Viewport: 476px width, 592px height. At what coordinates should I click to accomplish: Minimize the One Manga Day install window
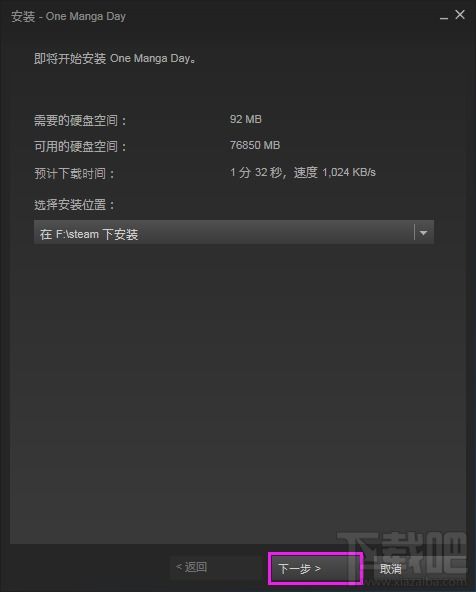[x=444, y=16]
